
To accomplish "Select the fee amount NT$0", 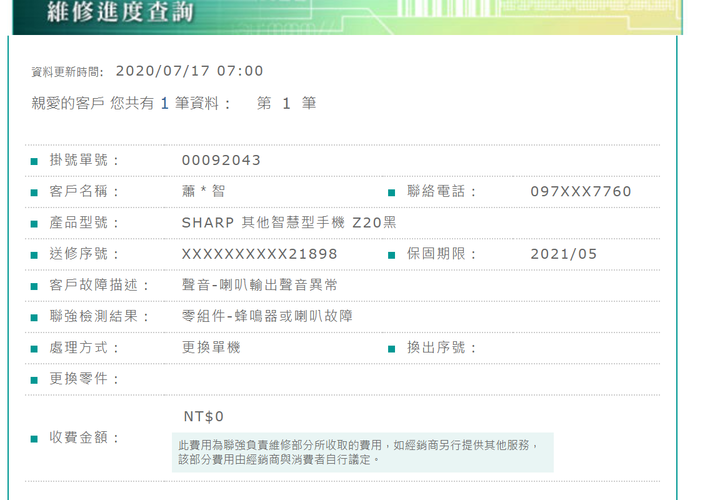I will [203, 416].
